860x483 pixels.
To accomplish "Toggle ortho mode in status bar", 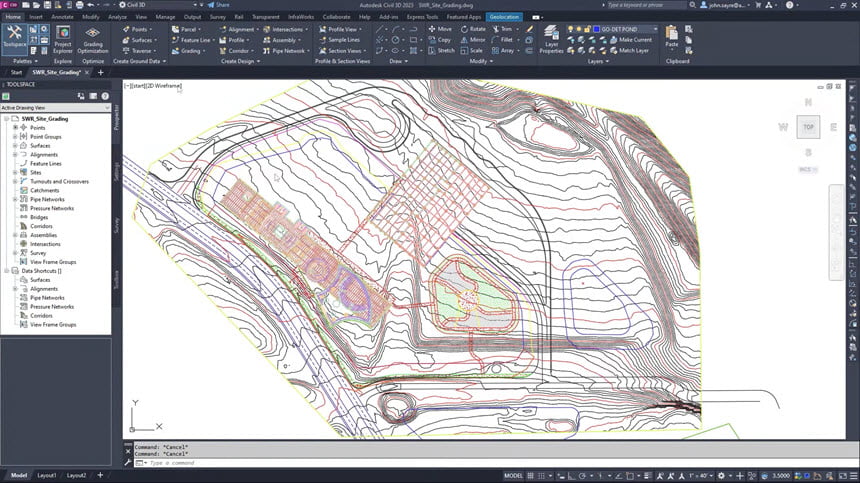I will click(x=572, y=476).
